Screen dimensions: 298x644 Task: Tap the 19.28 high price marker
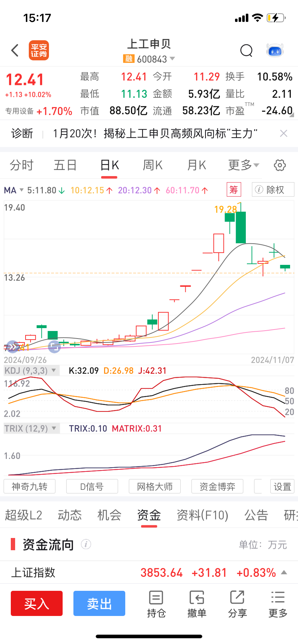pos(226,209)
